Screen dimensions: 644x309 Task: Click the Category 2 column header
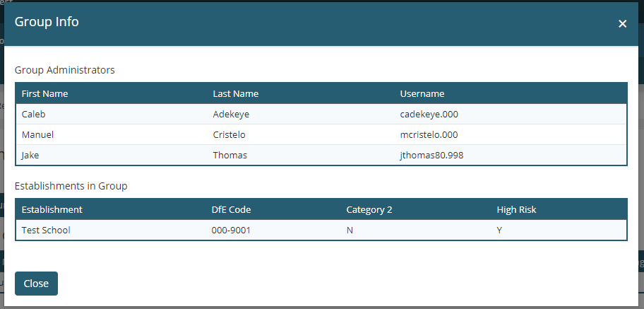[x=369, y=209]
